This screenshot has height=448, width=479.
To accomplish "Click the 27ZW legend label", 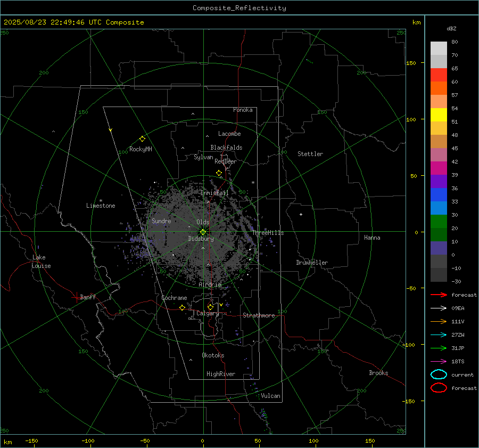I will 458,335.
